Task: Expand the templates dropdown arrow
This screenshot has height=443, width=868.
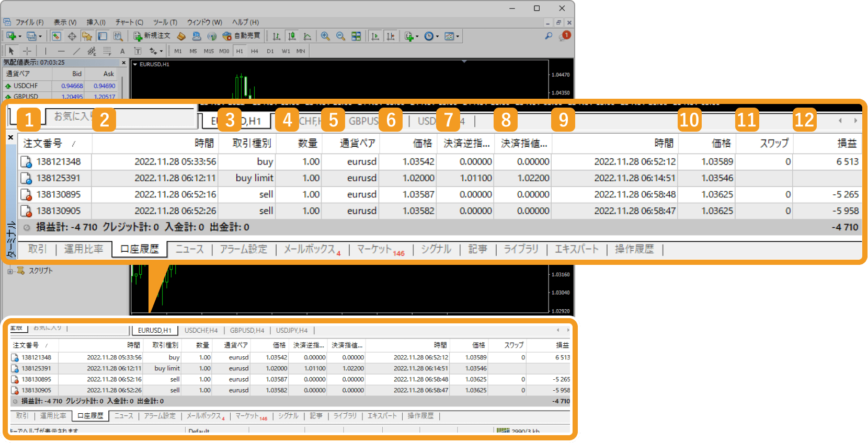Action: [458, 37]
